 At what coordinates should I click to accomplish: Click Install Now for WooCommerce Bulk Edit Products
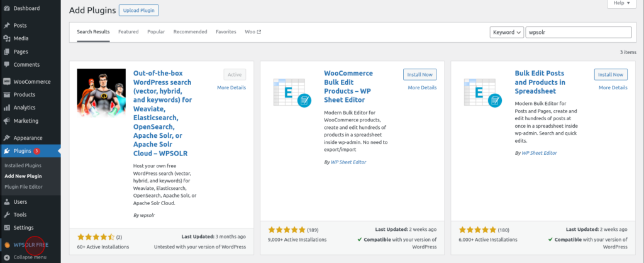click(419, 74)
